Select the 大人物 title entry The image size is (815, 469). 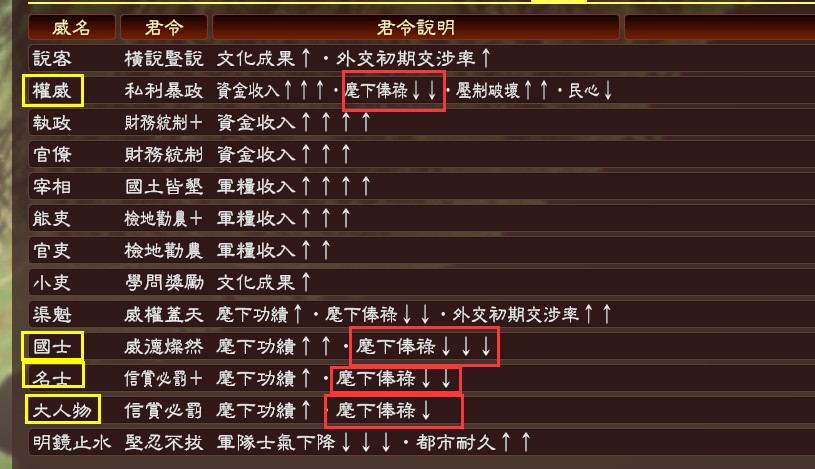click(63, 410)
